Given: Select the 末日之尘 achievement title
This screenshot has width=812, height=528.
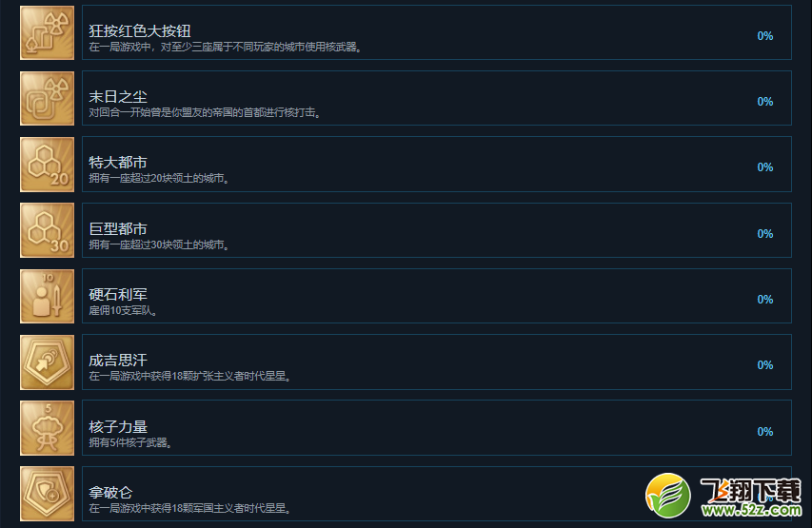Looking at the screenshot, I should point(118,97).
